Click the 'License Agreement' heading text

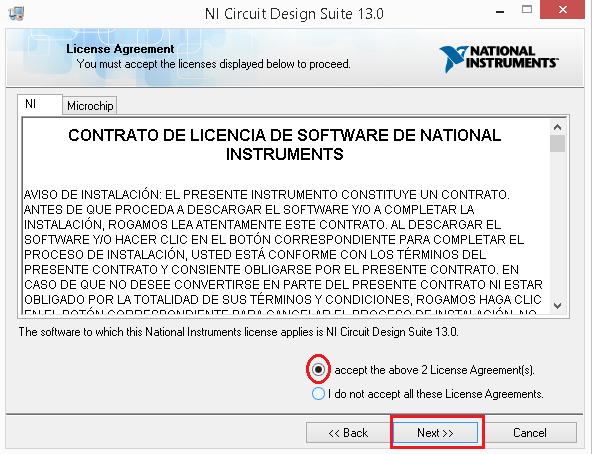click(120, 49)
